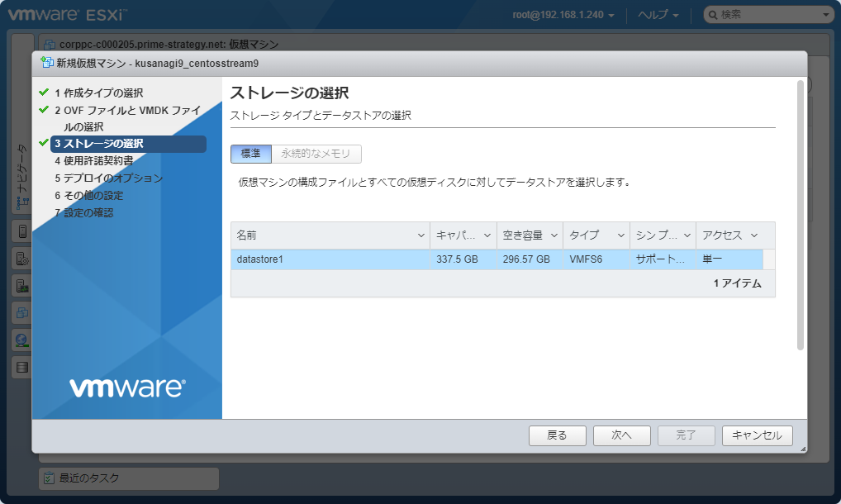Click the キャンセル cancel button

tap(758, 435)
